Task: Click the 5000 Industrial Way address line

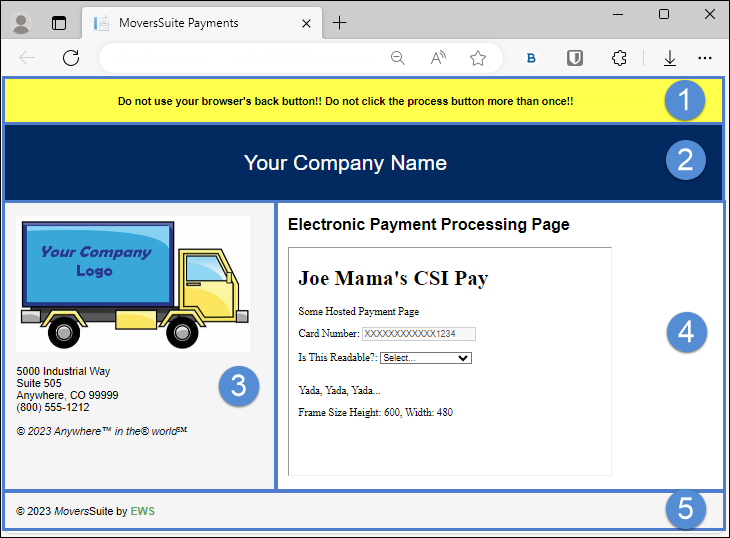Action: tap(63, 371)
